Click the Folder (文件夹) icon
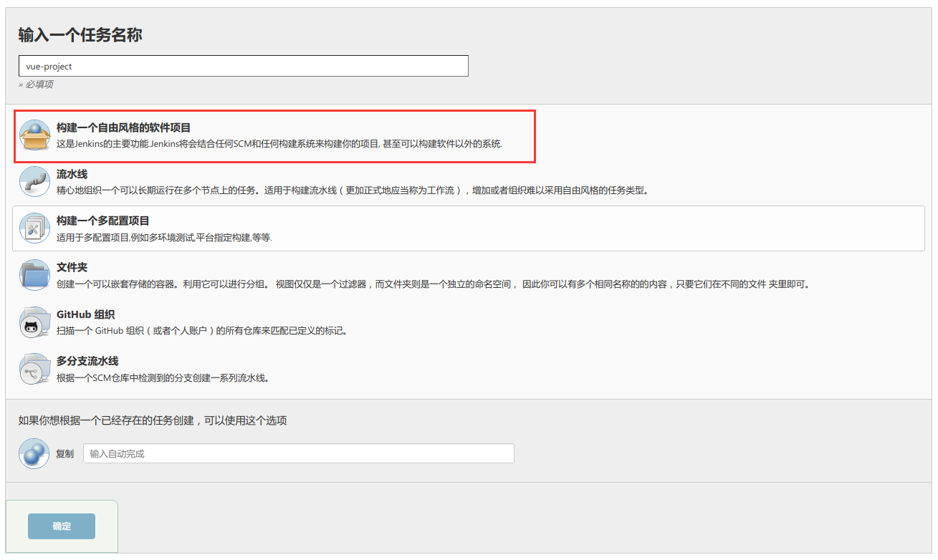Image resolution: width=938 pixels, height=560 pixels. (x=34, y=275)
